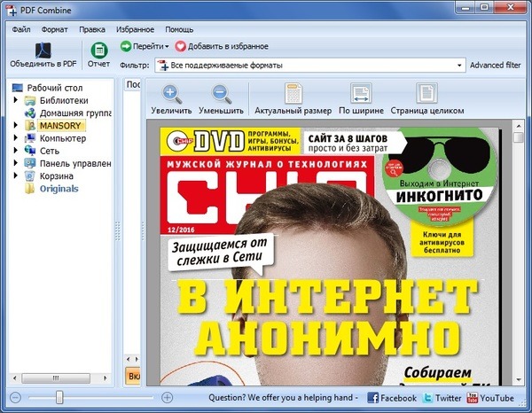Click the file list column header
The height and width of the screenshot is (413, 532).
click(x=132, y=84)
